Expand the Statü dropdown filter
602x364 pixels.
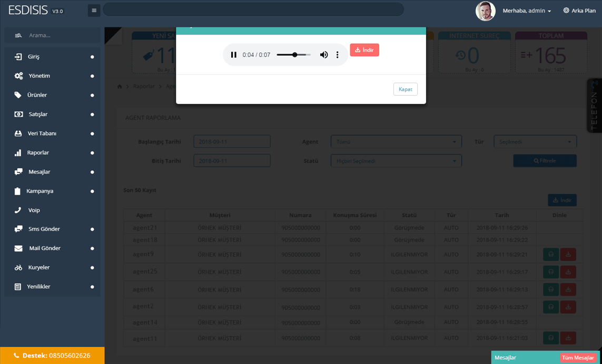click(x=396, y=161)
